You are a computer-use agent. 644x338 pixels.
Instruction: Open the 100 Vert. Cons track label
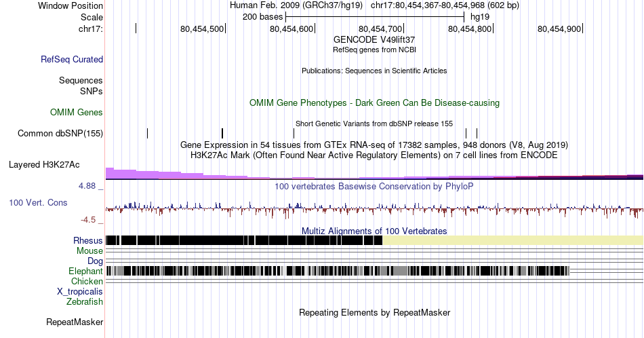pyautogui.click(x=38, y=202)
